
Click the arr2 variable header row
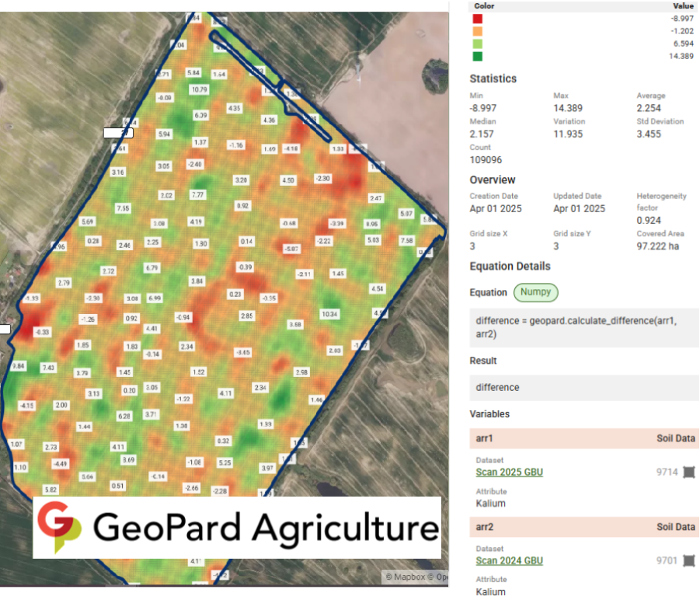coord(583,527)
